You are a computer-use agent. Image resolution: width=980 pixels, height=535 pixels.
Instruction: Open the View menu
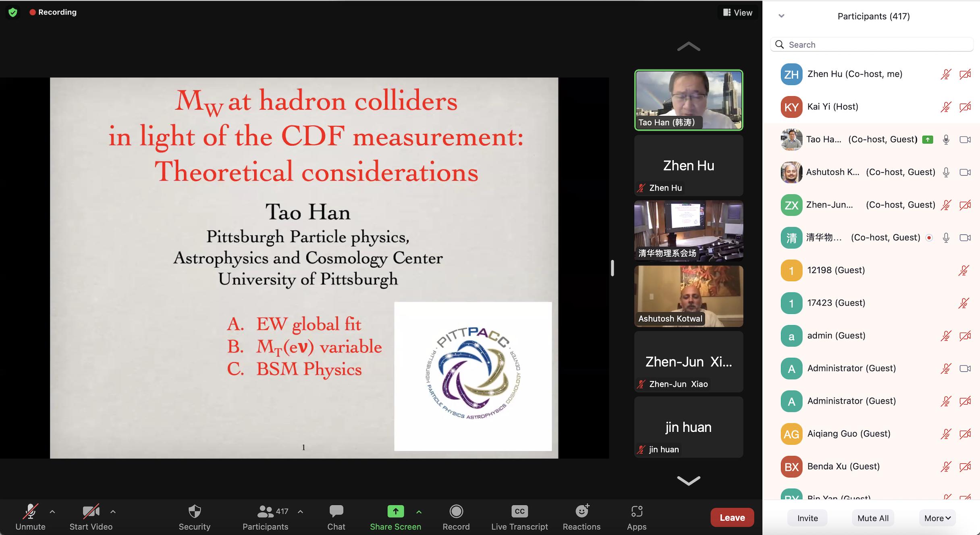coord(738,12)
